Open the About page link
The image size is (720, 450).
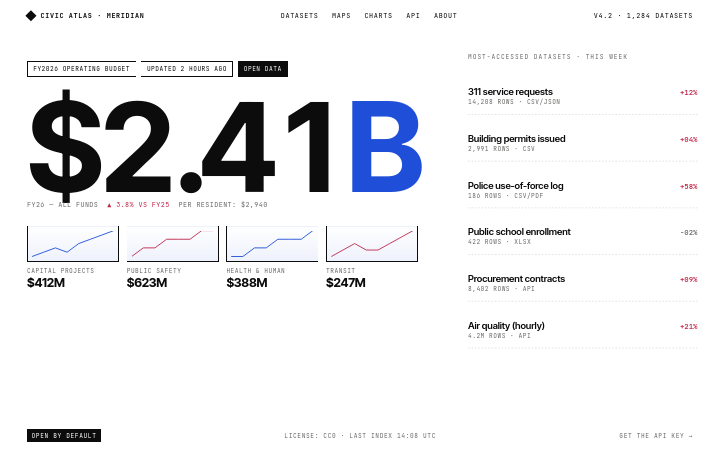pos(445,16)
